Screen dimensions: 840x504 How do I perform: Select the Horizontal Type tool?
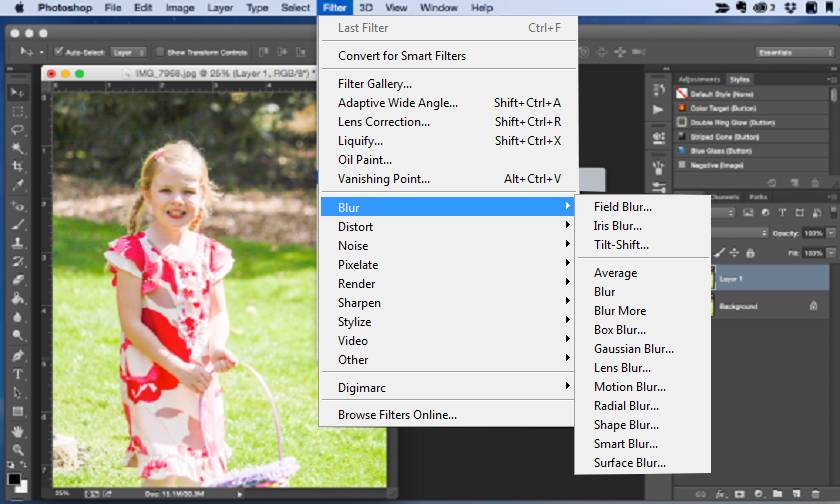pyautogui.click(x=17, y=374)
